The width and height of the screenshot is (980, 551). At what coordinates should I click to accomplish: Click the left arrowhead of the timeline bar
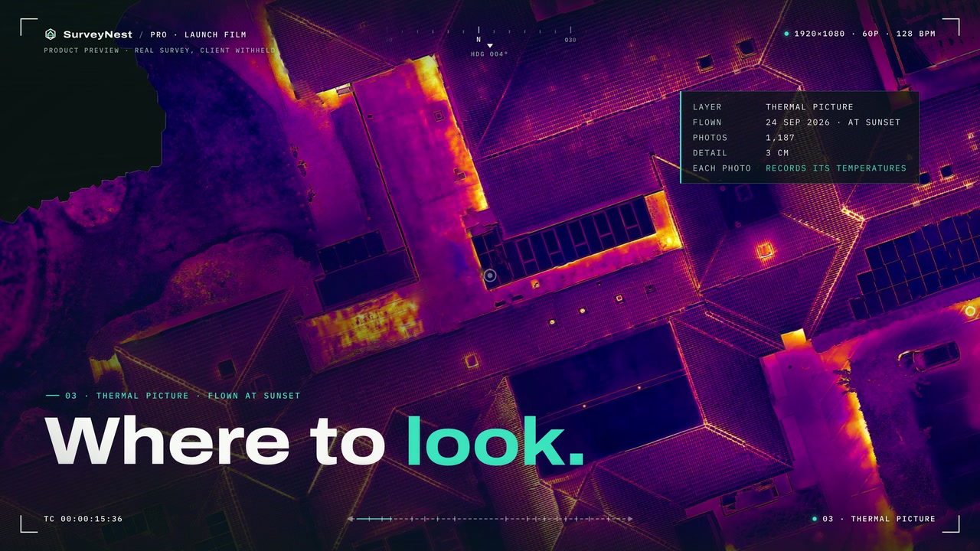(351, 519)
